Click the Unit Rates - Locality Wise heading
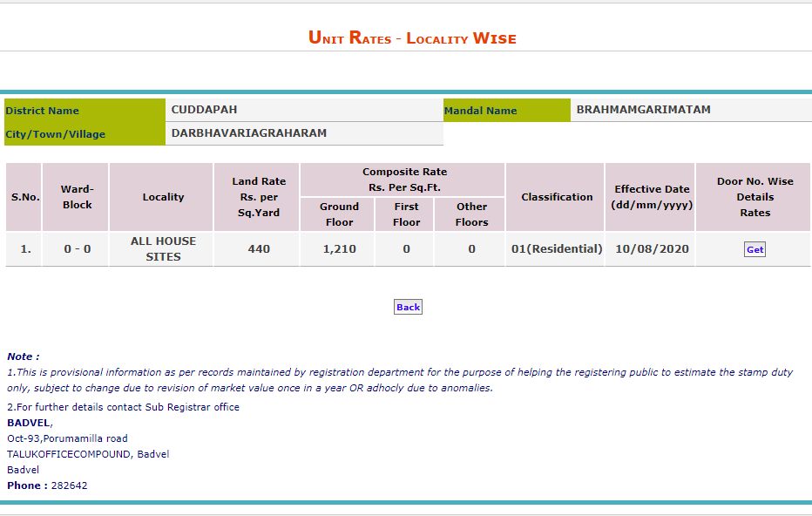The width and height of the screenshot is (812, 516). pos(411,38)
